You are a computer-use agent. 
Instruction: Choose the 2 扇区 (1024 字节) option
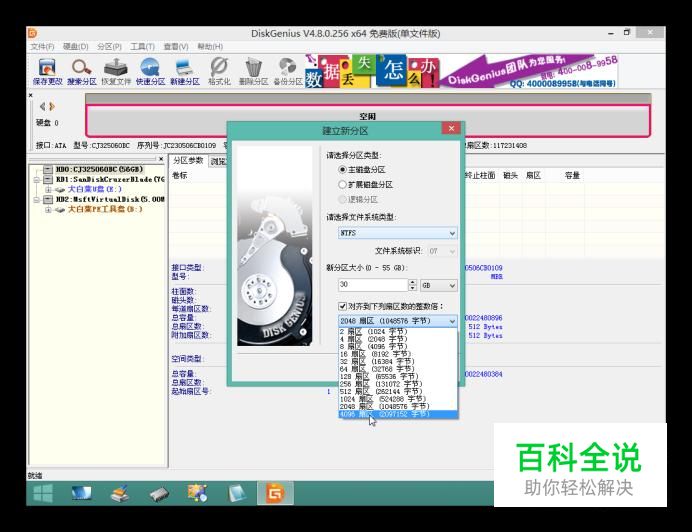[x=398, y=332]
